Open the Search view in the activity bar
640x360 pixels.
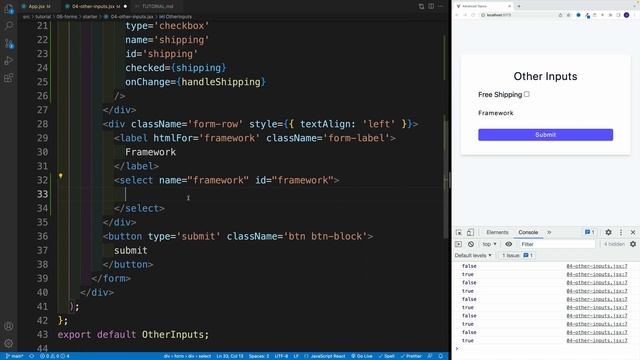tap(9, 26)
